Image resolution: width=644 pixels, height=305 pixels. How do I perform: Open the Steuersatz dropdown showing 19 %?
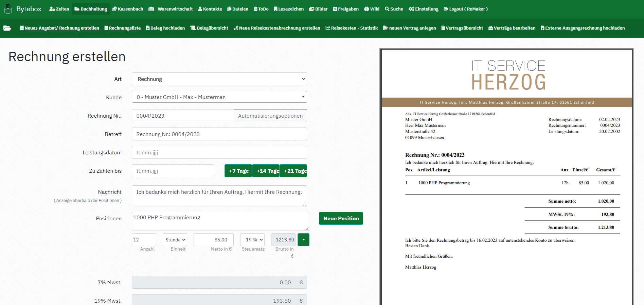tap(252, 240)
